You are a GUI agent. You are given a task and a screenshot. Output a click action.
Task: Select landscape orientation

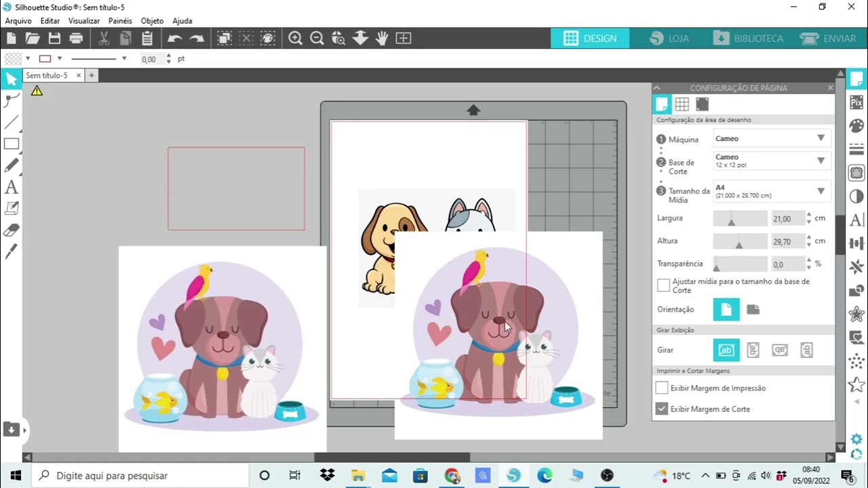(753, 310)
